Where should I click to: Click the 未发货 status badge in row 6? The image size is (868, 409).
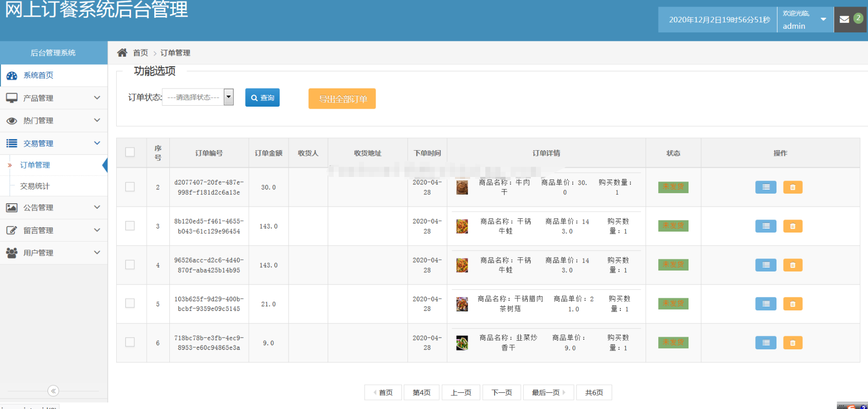pos(673,343)
